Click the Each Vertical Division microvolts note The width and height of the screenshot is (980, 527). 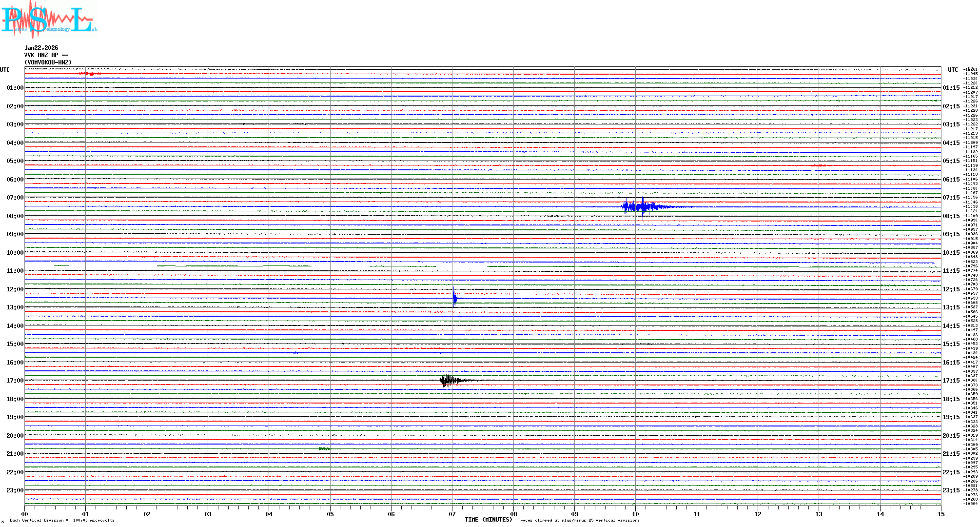[62, 520]
